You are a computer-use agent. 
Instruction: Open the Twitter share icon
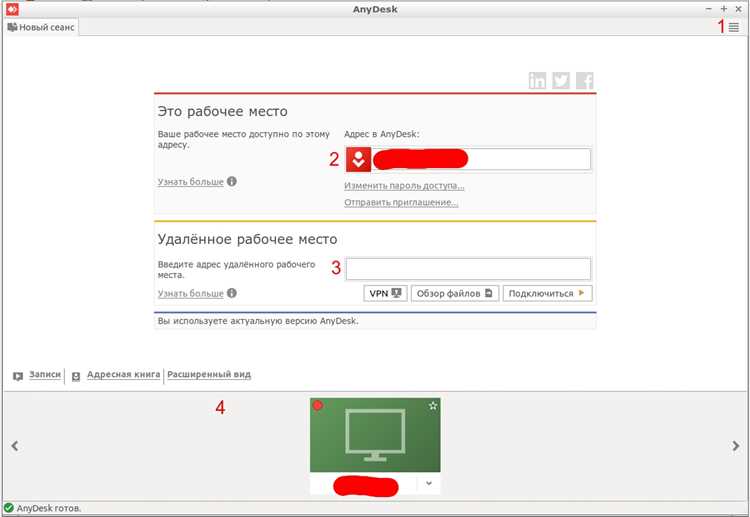(x=561, y=80)
